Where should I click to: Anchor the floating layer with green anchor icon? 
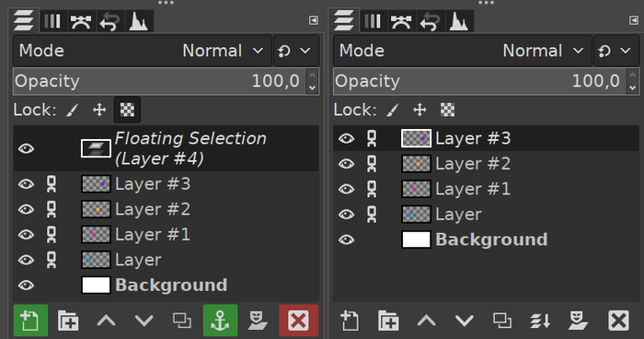click(x=220, y=321)
